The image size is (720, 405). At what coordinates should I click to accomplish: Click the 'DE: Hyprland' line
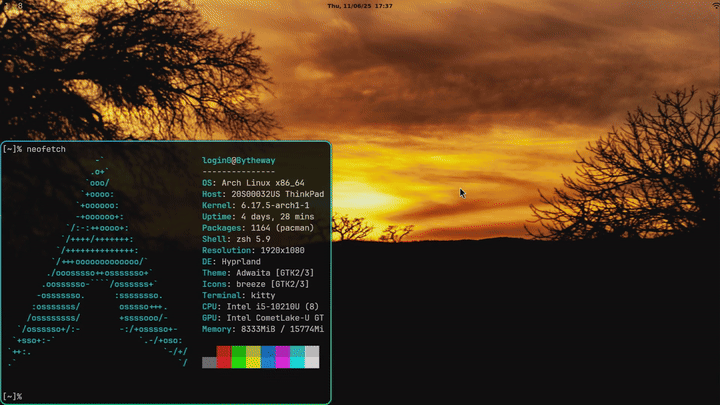231,262
